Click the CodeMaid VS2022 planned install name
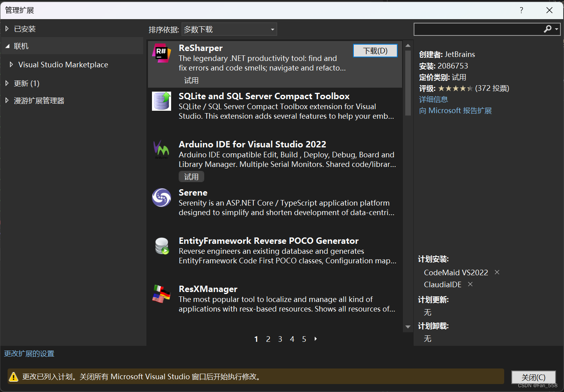 456,272
